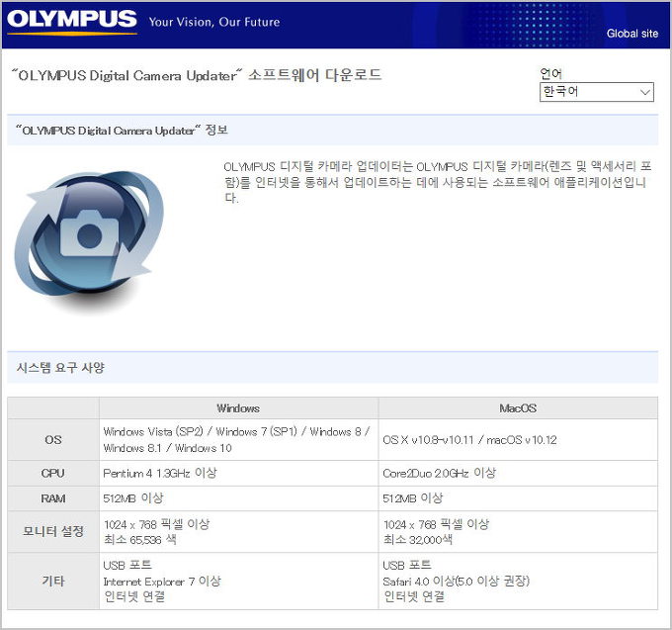Click the CPU row label
The image size is (672, 630).
coord(53,473)
